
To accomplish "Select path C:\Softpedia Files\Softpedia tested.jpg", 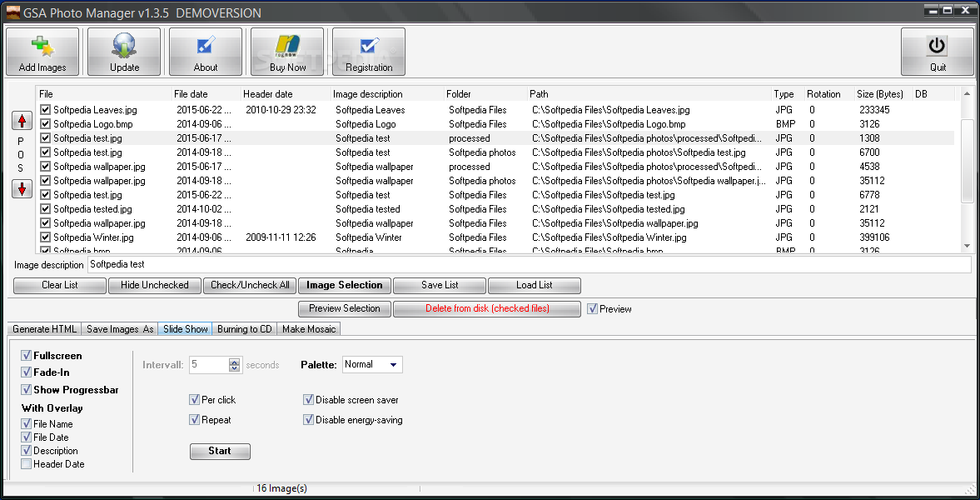I will (x=608, y=209).
